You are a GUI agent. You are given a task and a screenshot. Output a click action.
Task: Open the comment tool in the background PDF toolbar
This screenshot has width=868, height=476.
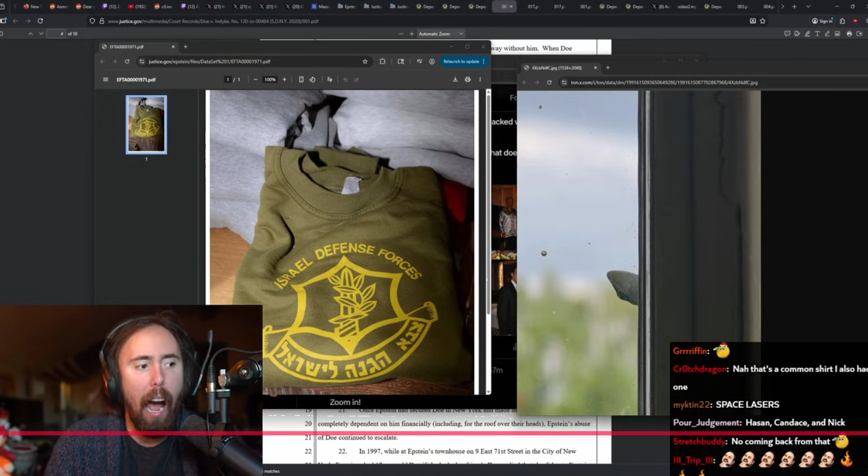(x=787, y=34)
